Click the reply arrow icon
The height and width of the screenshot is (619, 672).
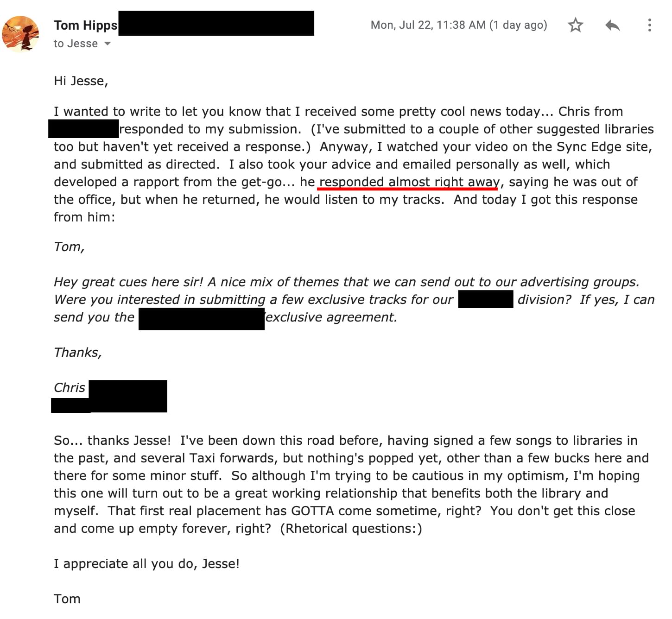click(x=612, y=25)
